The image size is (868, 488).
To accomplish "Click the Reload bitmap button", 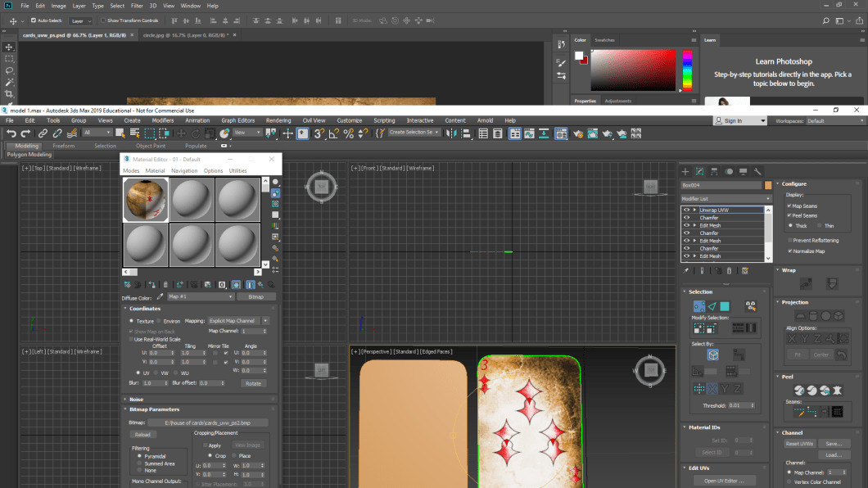I will (142, 434).
